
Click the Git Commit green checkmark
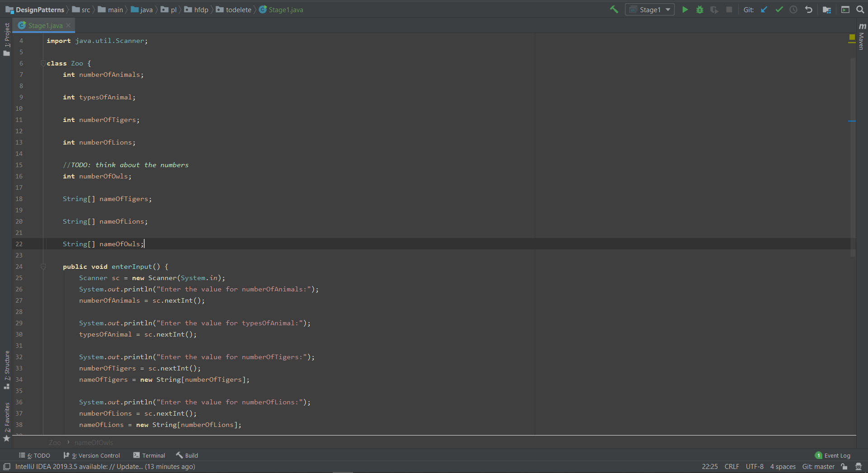click(x=779, y=9)
